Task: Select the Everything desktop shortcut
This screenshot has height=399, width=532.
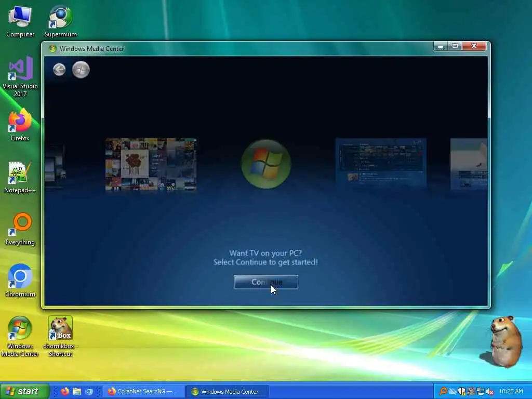Action: tap(20, 229)
